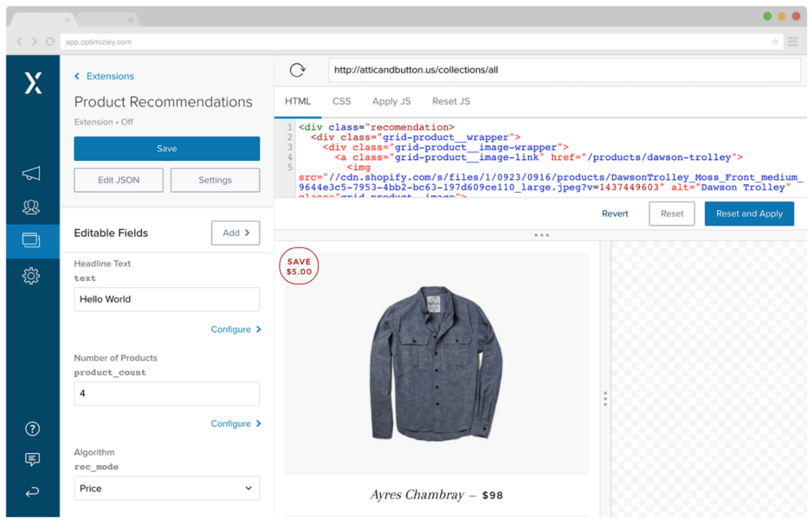Screen dimensions: 812x522
Task: Click the browser address bar app.optimizley.com
Action: 421,41
